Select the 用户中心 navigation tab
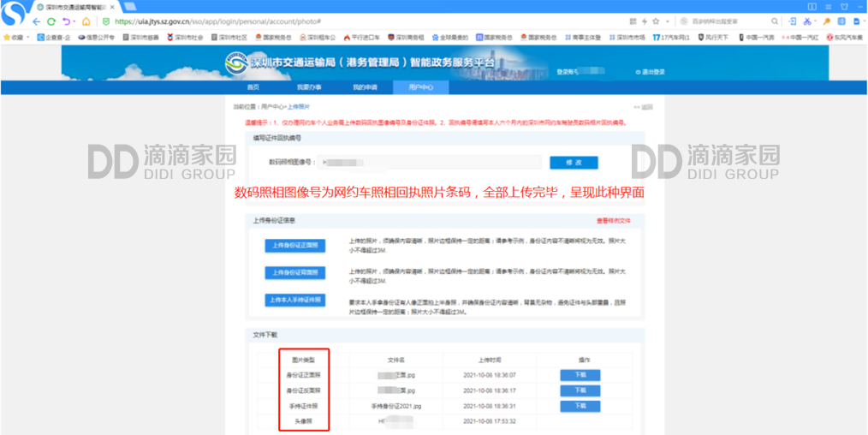 coord(420,87)
